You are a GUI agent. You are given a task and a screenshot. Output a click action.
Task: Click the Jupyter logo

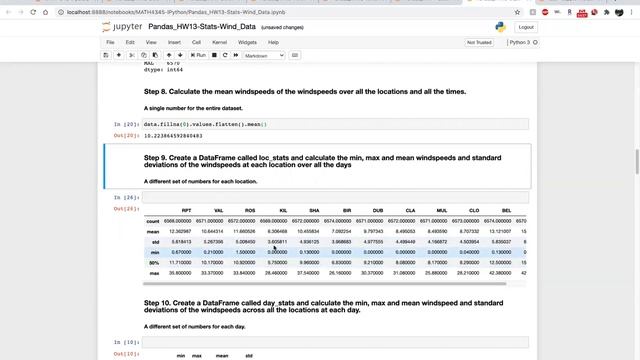click(x=122, y=27)
